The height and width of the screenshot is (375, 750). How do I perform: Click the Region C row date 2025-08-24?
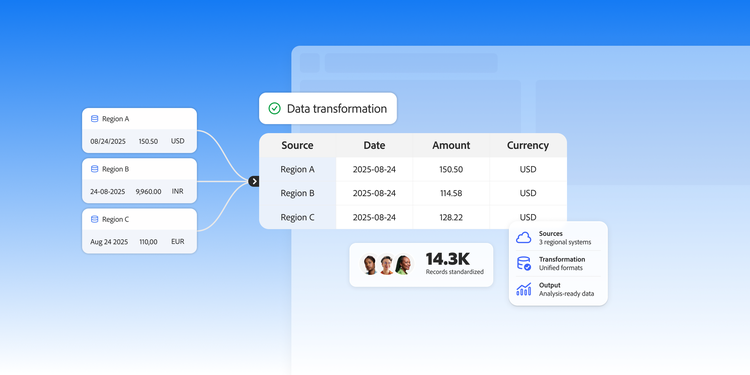point(374,217)
